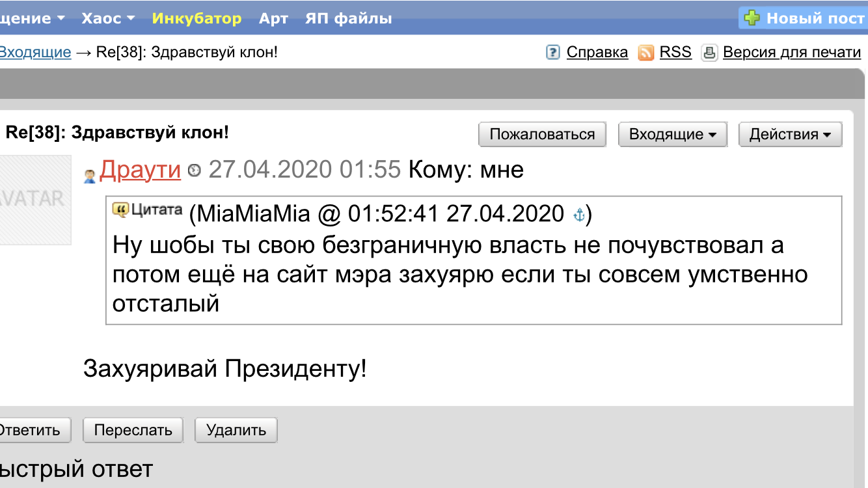Click the orange RSS feed icon
Viewport: 868px width, 488px height.
click(x=645, y=53)
